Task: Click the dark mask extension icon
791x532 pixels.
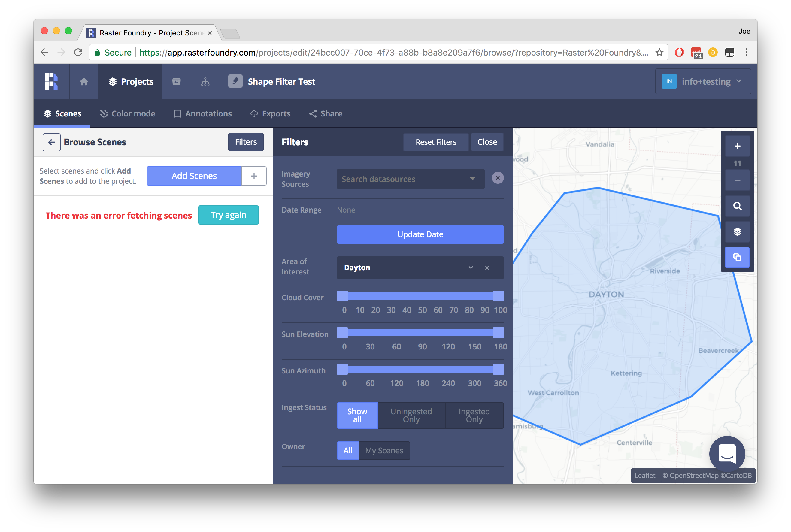Action: (729, 52)
